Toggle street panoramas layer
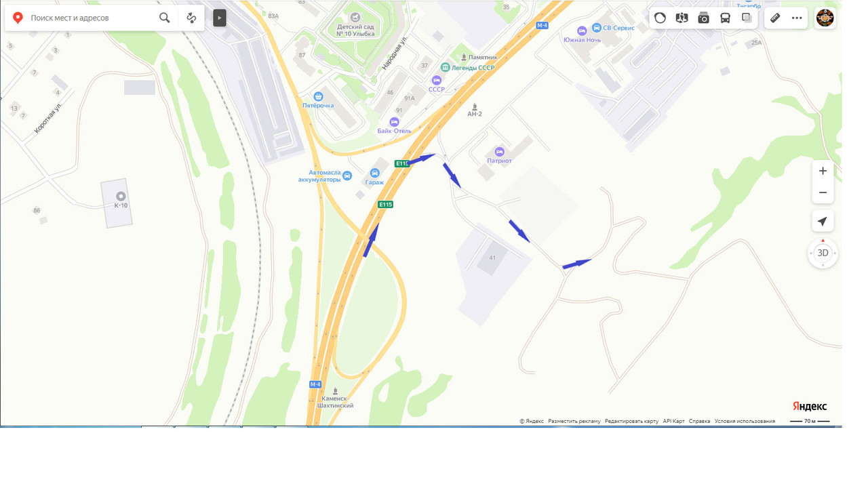 (682, 18)
